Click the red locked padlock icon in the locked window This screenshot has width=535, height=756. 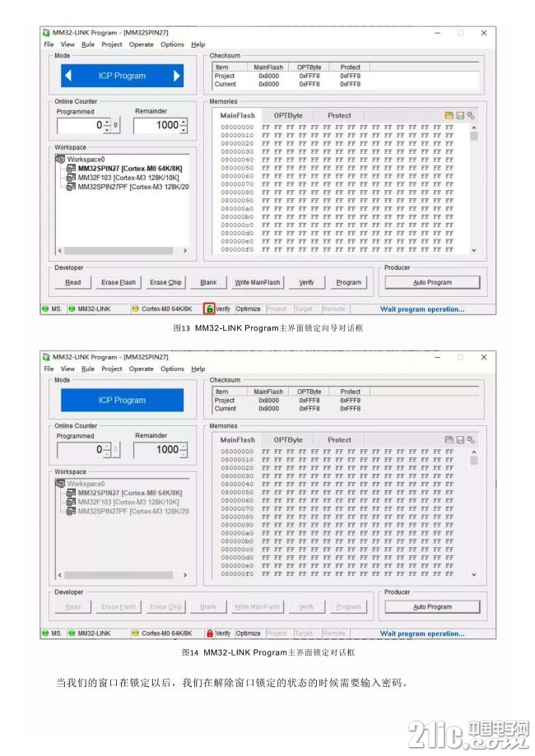[209, 633]
